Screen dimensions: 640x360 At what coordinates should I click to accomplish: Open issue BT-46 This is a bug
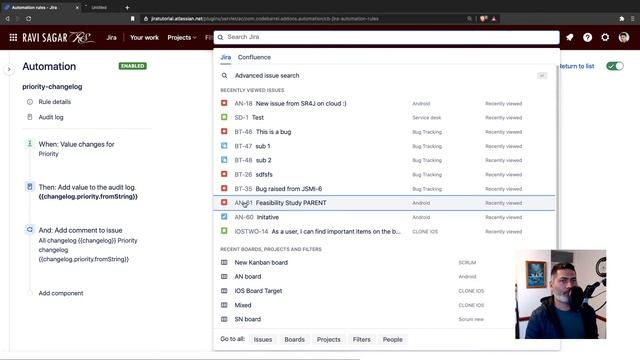coord(384,132)
